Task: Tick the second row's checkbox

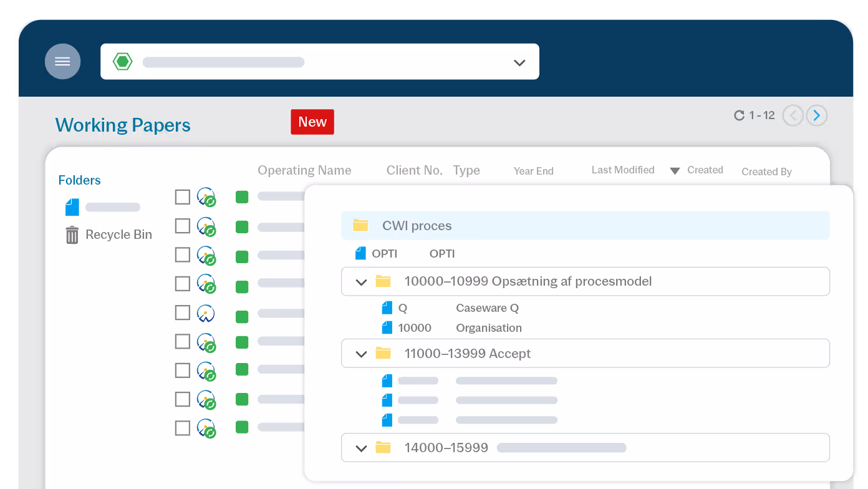Action: tap(182, 226)
